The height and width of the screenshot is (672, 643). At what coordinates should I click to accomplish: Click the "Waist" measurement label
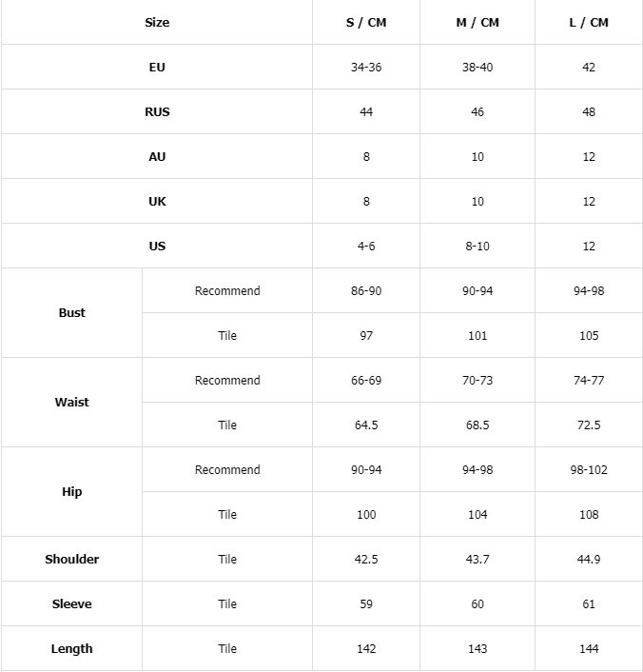pyautogui.click(x=72, y=403)
